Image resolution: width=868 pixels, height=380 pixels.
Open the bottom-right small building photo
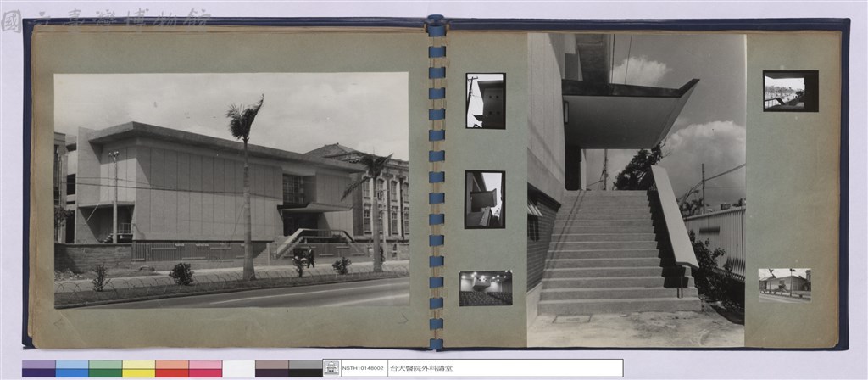[784, 285]
